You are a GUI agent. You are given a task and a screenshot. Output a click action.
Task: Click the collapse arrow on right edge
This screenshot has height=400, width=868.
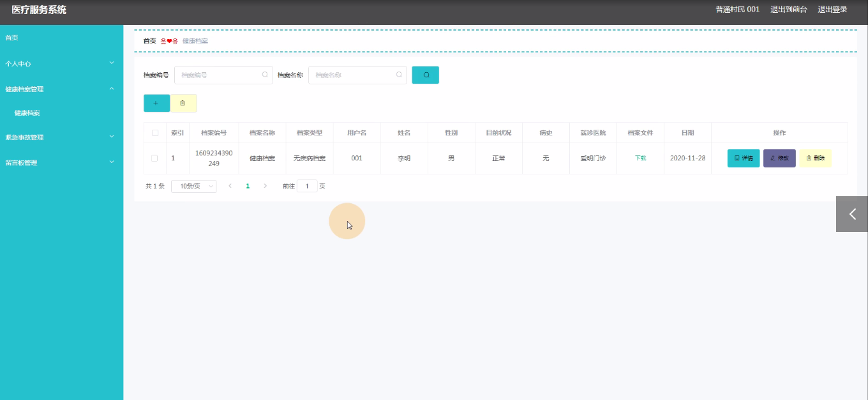(852, 214)
